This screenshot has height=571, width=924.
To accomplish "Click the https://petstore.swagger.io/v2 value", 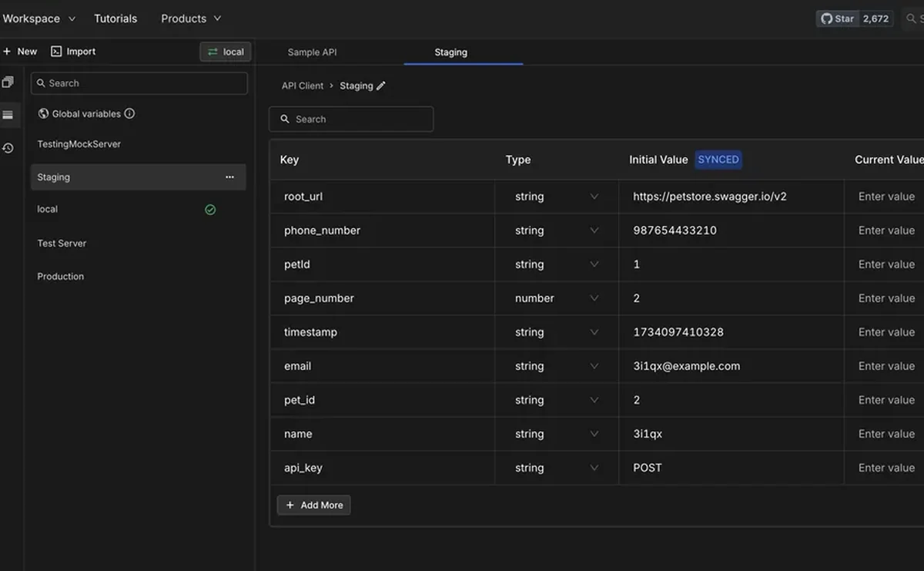I will (x=710, y=196).
